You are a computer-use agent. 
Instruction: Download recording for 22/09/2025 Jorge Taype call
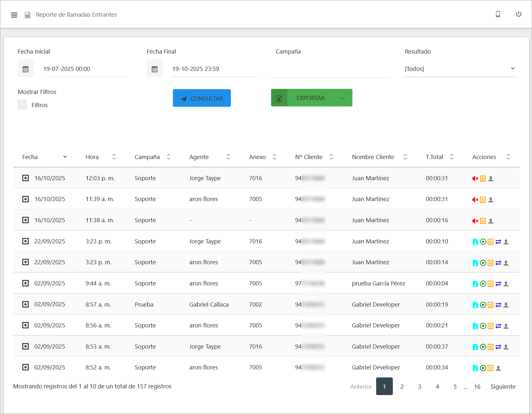tap(475, 242)
